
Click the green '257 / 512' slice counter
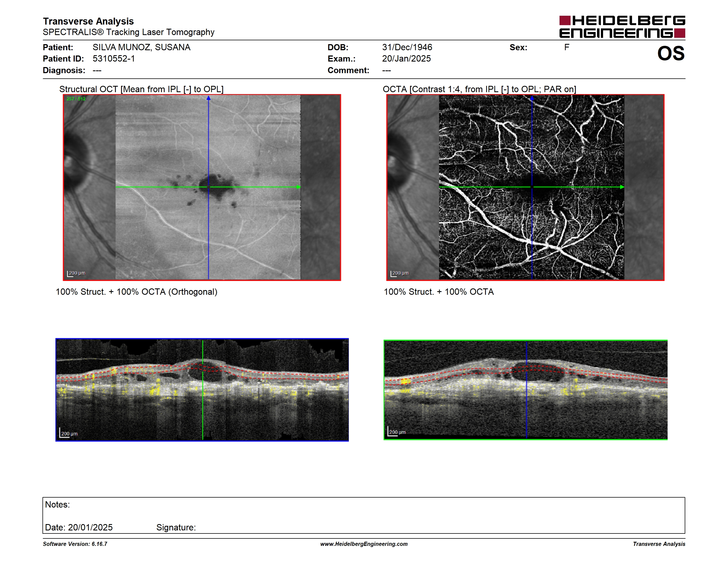pos(76,99)
